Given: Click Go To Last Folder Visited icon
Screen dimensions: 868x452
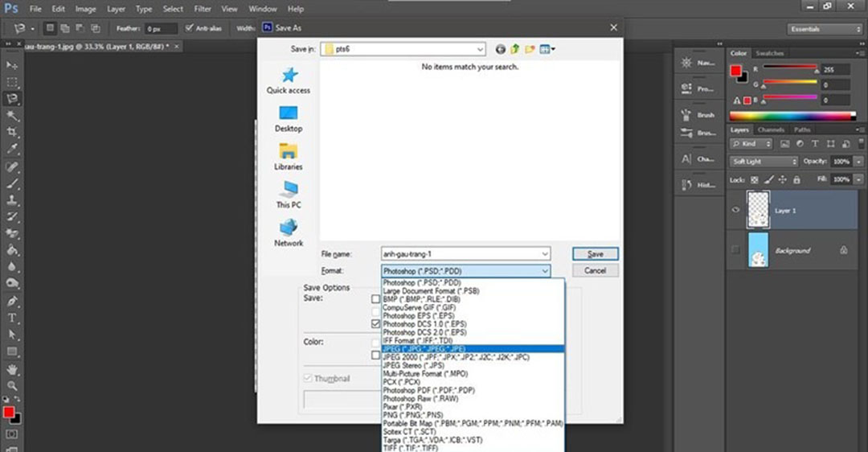Looking at the screenshot, I should (x=501, y=49).
